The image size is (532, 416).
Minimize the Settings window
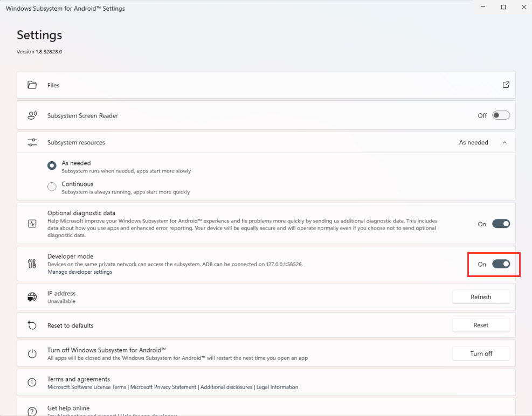tap(483, 7)
